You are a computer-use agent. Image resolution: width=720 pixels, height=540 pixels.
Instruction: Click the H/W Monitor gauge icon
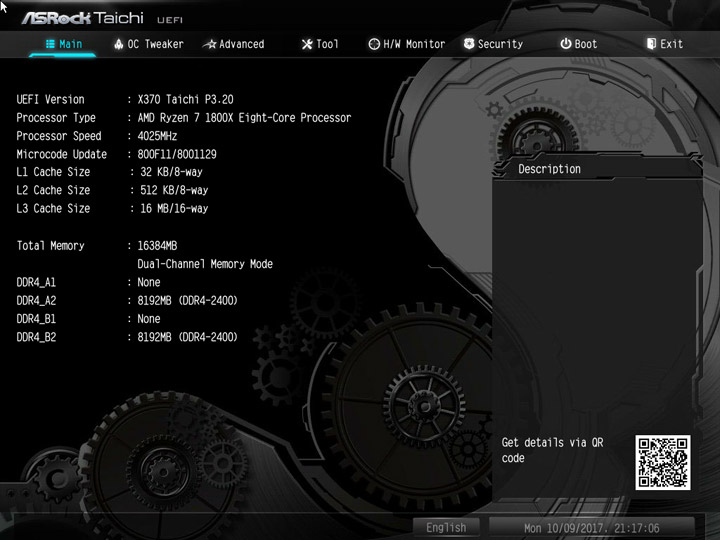pyautogui.click(x=374, y=44)
